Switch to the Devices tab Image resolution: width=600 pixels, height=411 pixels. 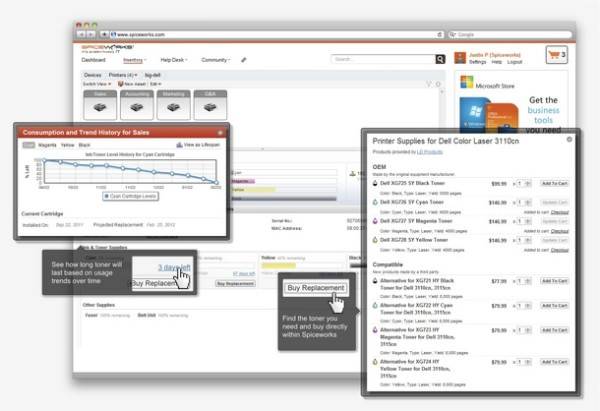pyautogui.click(x=93, y=75)
